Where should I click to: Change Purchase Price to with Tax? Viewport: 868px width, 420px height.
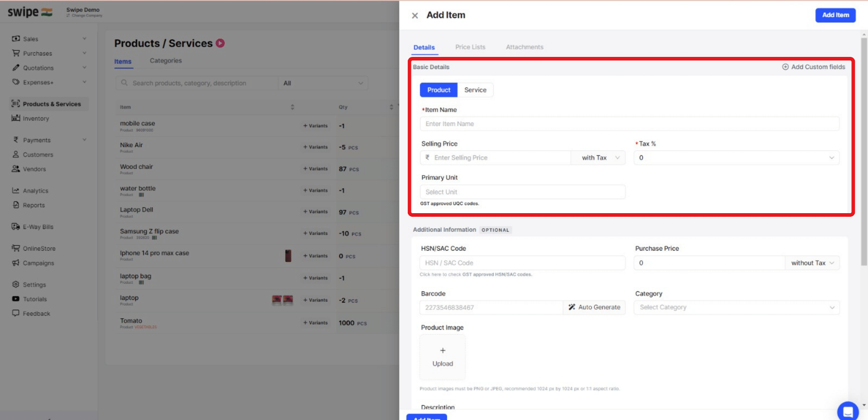click(811, 262)
